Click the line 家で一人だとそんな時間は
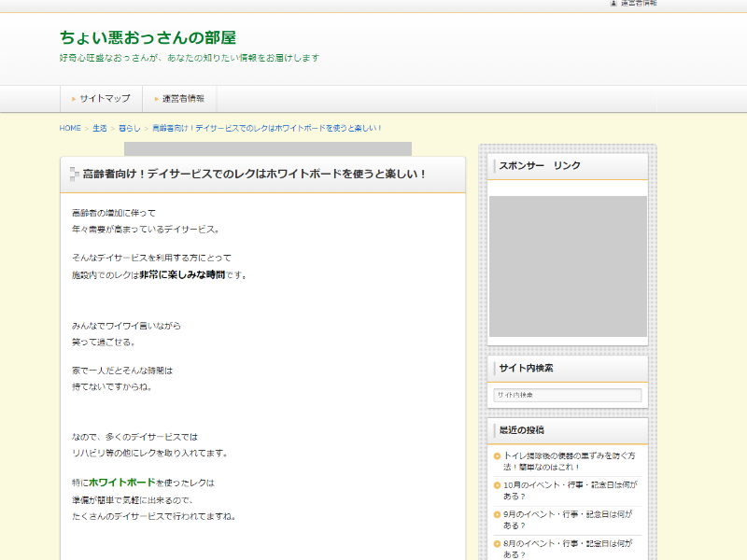 pos(122,371)
